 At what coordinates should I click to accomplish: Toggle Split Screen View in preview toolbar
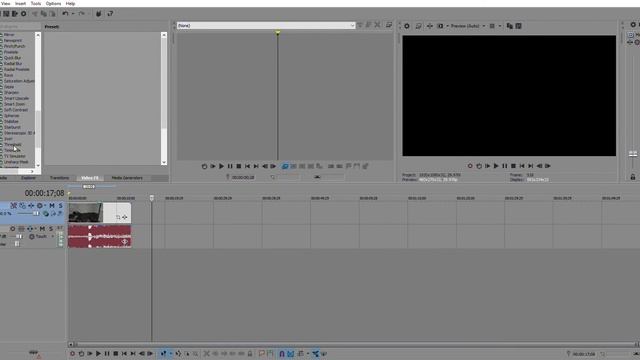(x=440, y=26)
